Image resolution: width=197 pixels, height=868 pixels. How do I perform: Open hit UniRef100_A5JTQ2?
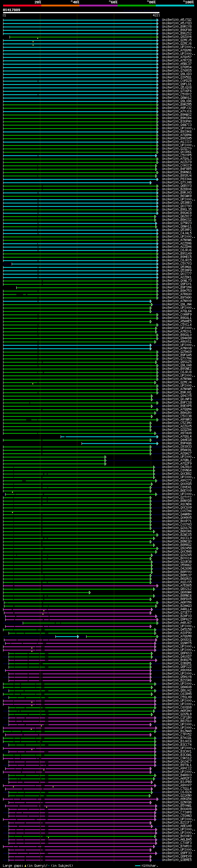pyautogui.click(x=177, y=20)
